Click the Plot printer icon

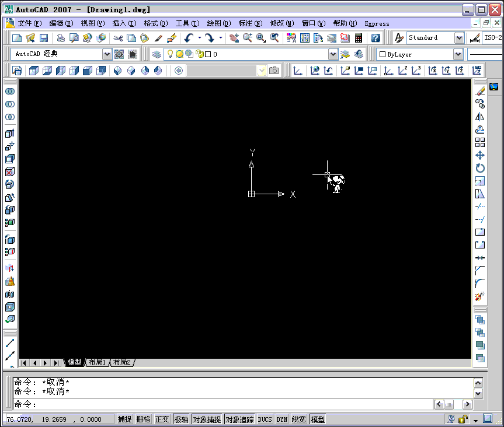coord(61,38)
